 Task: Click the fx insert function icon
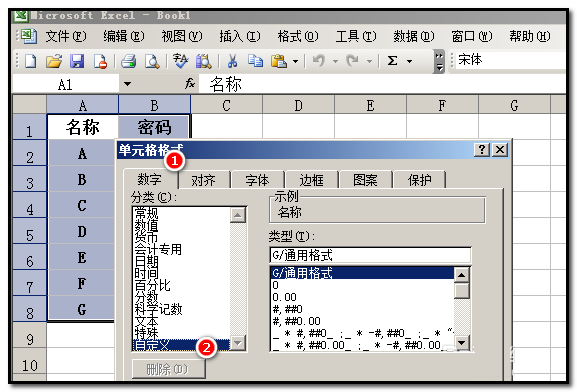pos(190,84)
